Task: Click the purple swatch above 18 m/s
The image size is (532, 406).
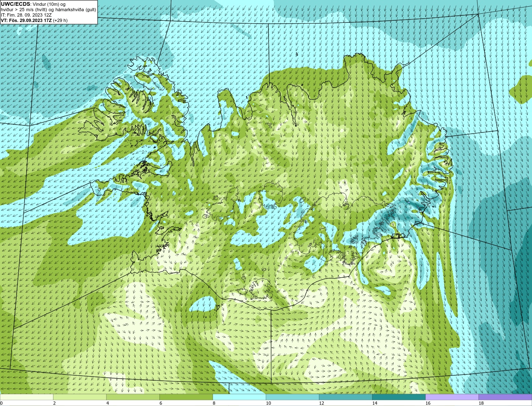Action: 505,397
